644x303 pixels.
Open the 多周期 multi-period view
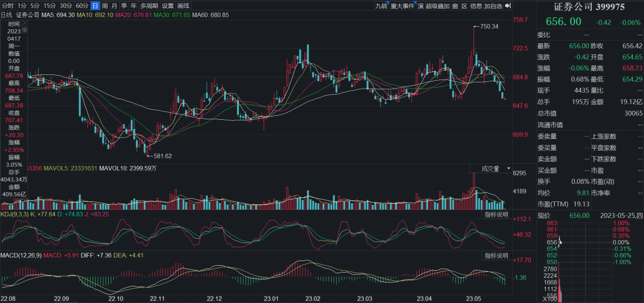[x=149, y=6]
